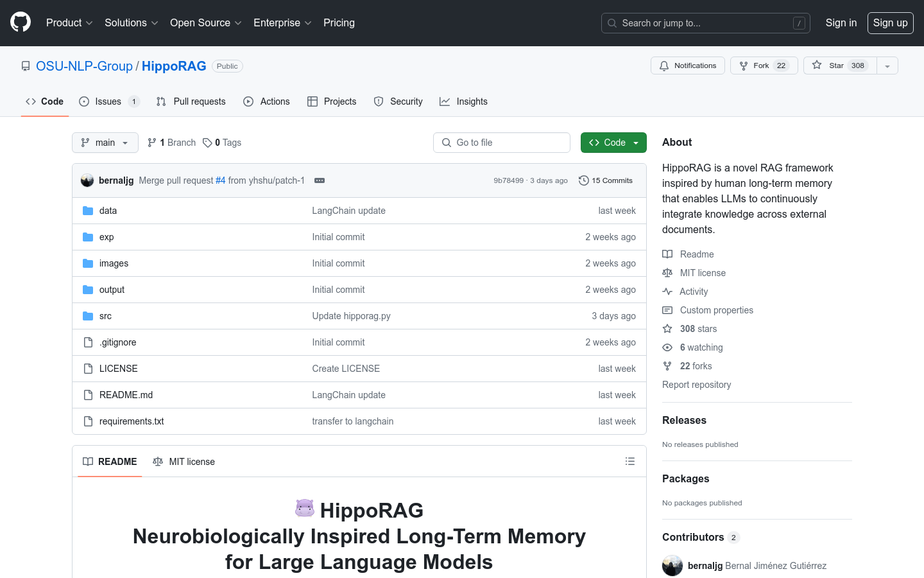Open the output folder
Image resolution: width=924 pixels, height=578 pixels.
pos(112,290)
